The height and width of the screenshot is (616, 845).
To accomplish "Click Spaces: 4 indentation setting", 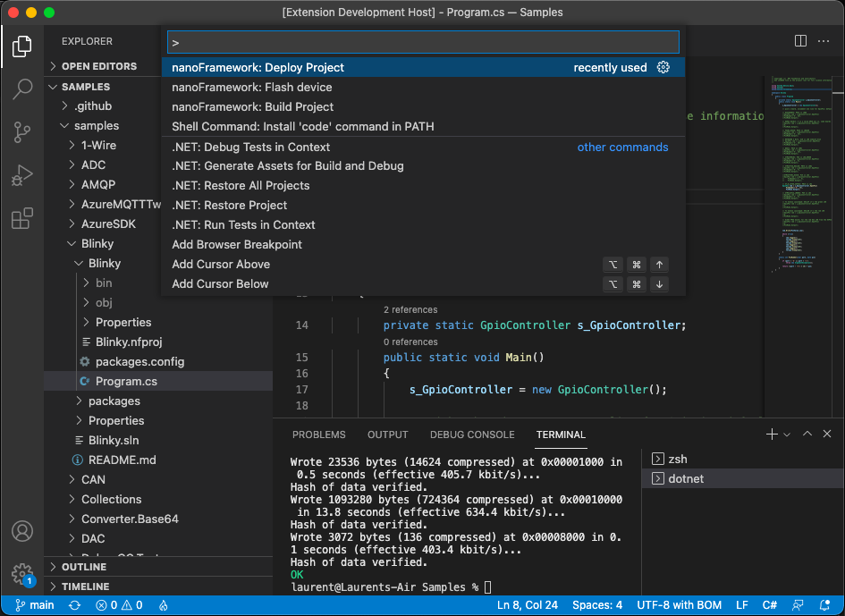I will pos(597,605).
